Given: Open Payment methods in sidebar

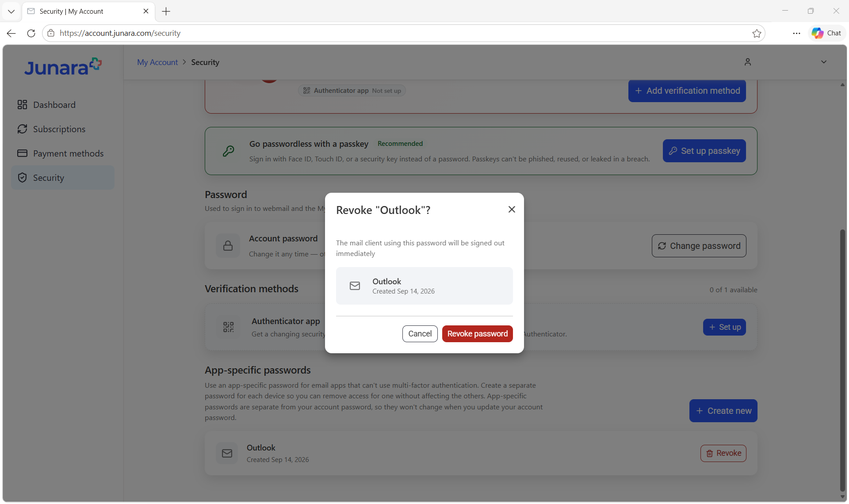Looking at the screenshot, I should click(x=63, y=153).
